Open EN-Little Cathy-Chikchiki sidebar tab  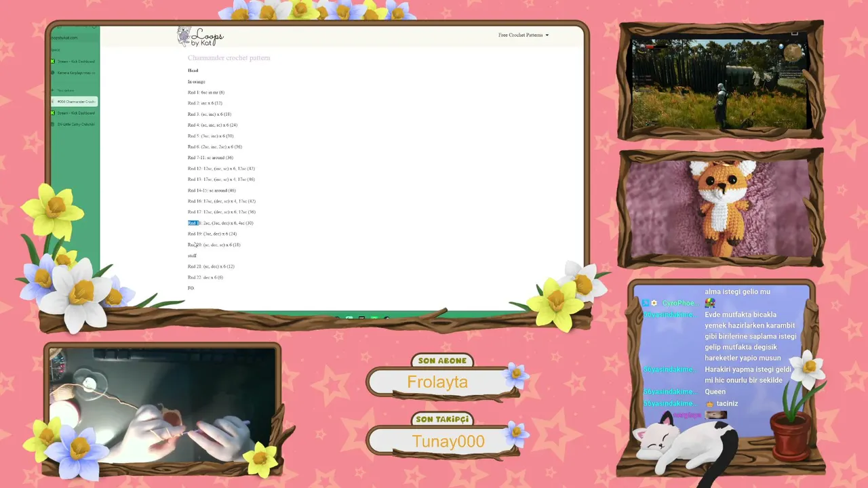(x=75, y=124)
